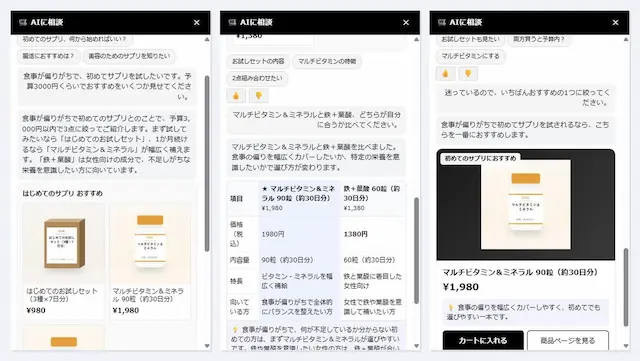Click lightbulb tip note in right panel

click(526, 312)
